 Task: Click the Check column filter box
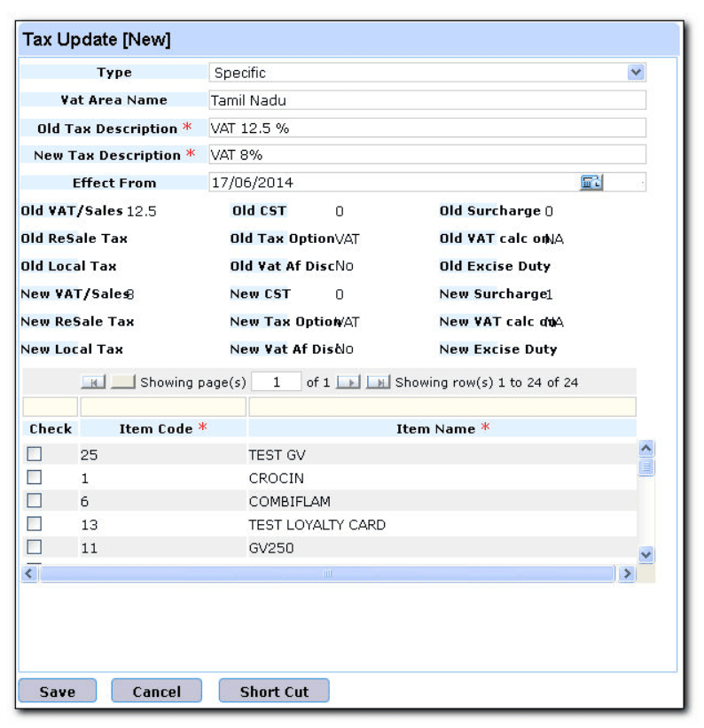pyautogui.click(x=51, y=407)
